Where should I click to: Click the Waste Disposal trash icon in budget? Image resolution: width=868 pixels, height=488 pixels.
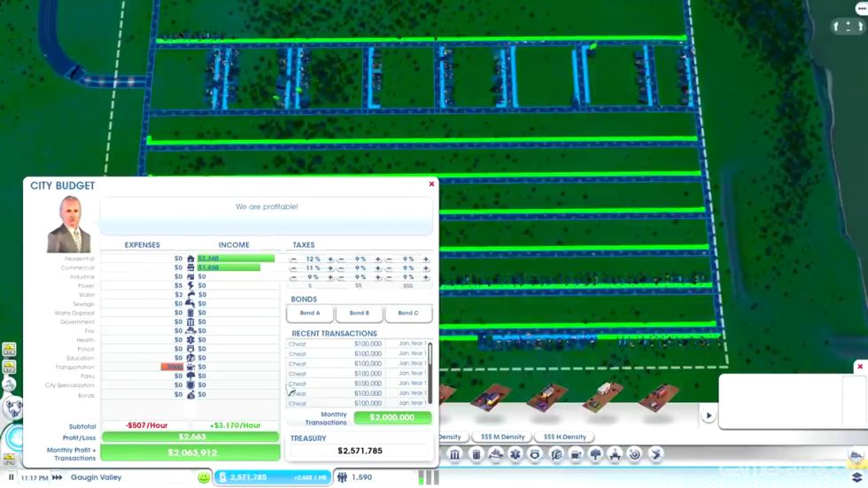(190, 313)
